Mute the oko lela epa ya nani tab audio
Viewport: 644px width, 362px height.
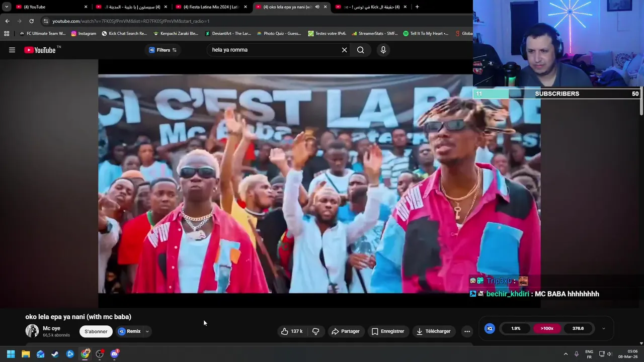tap(317, 7)
